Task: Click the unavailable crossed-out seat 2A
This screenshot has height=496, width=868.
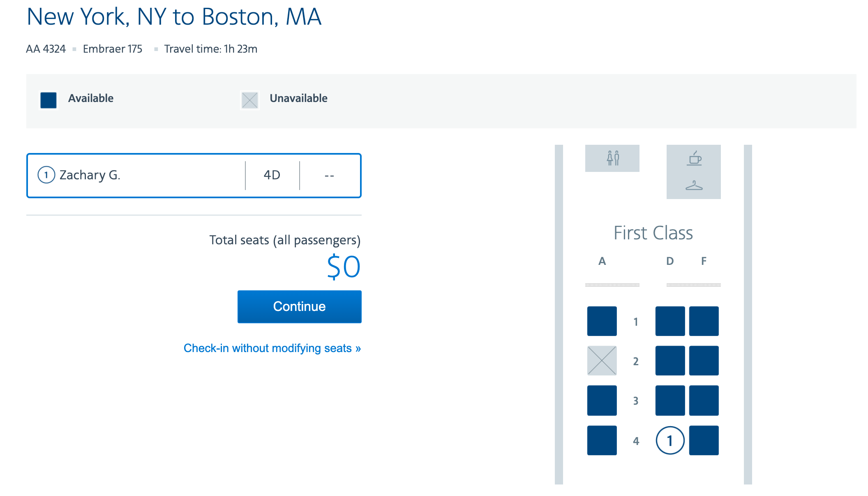Action: [602, 360]
